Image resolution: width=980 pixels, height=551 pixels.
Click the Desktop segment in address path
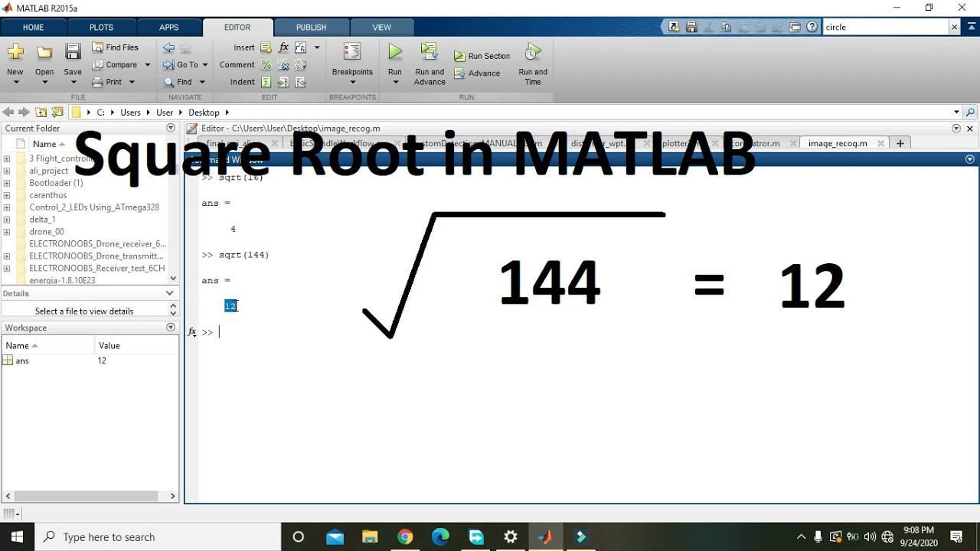tap(204, 112)
